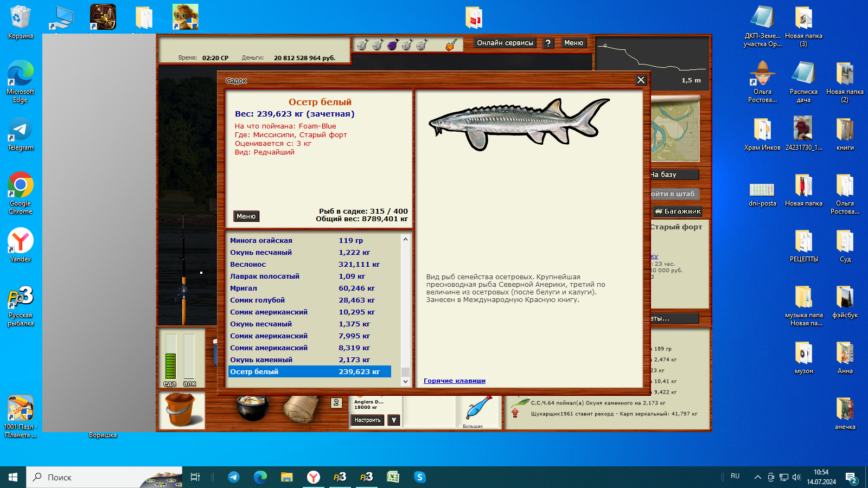The width and height of the screenshot is (868, 488).
Task: Click the river map thumbnail
Action: pos(675,130)
